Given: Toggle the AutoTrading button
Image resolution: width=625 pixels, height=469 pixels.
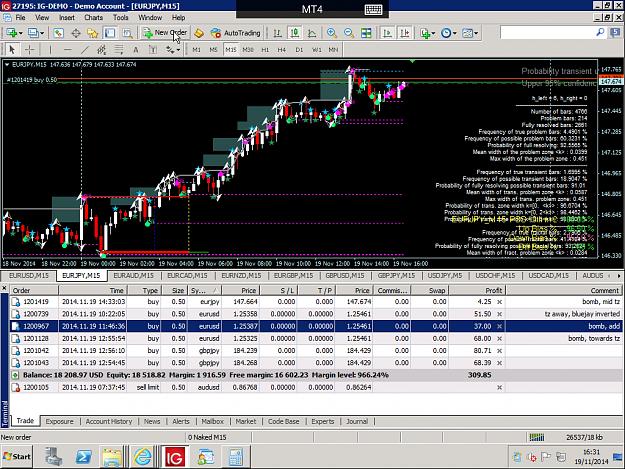Looking at the screenshot, I should coord(236,33).
